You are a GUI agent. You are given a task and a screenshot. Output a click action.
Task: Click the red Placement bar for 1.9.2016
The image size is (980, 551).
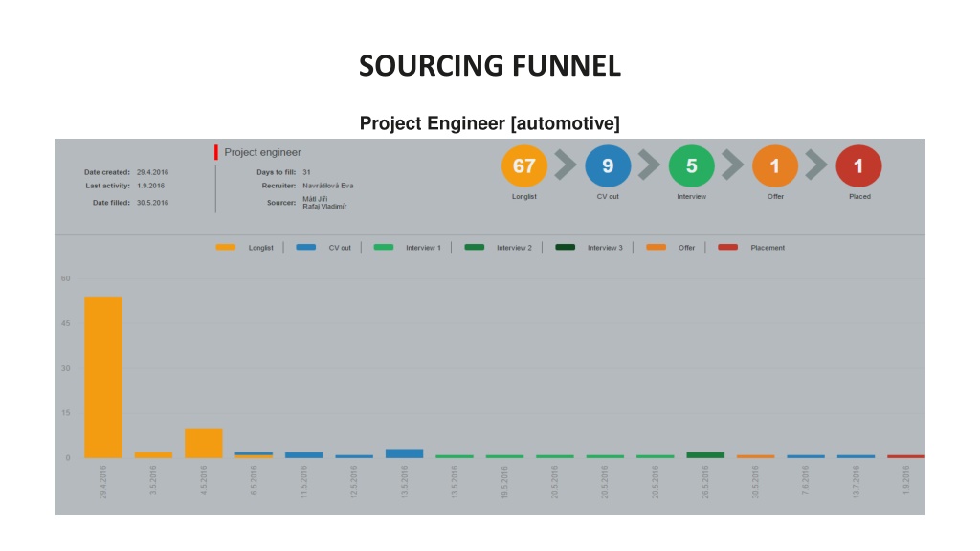[905, 456]
